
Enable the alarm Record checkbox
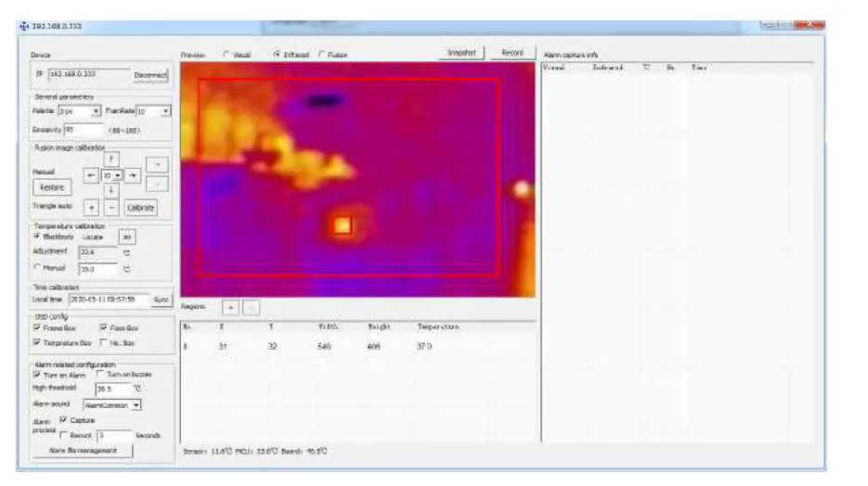[x=64, y=435]
